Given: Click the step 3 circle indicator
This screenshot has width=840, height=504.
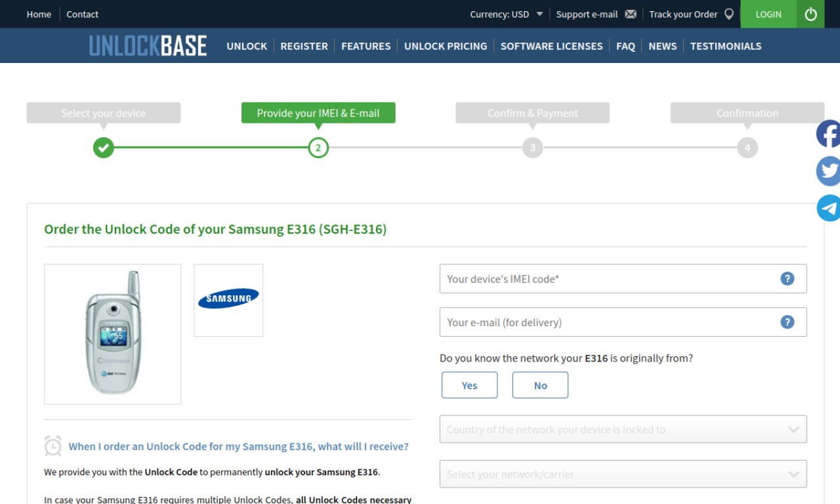Looking at the screenshot, I should coord(533,148).
